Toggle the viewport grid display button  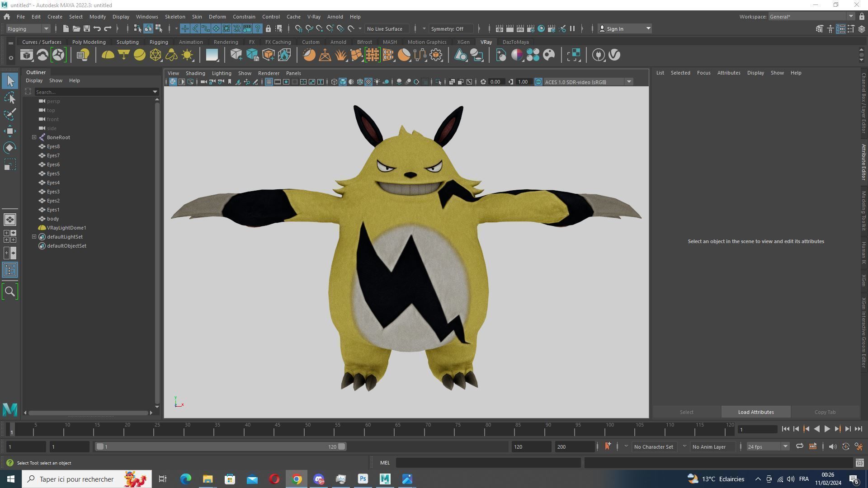(x=269, y=82)
